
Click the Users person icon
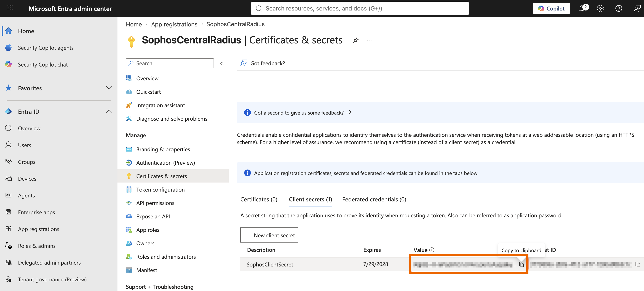8,145
